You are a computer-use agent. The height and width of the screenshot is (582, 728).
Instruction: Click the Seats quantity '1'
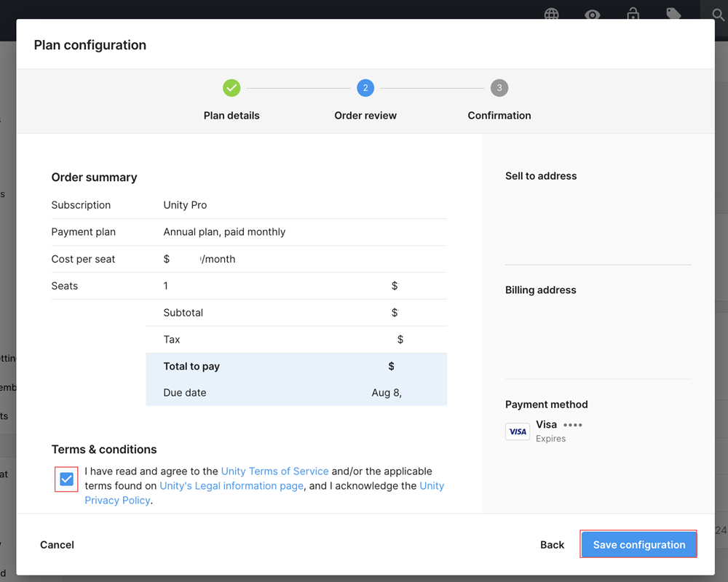(x=165, y=286)
